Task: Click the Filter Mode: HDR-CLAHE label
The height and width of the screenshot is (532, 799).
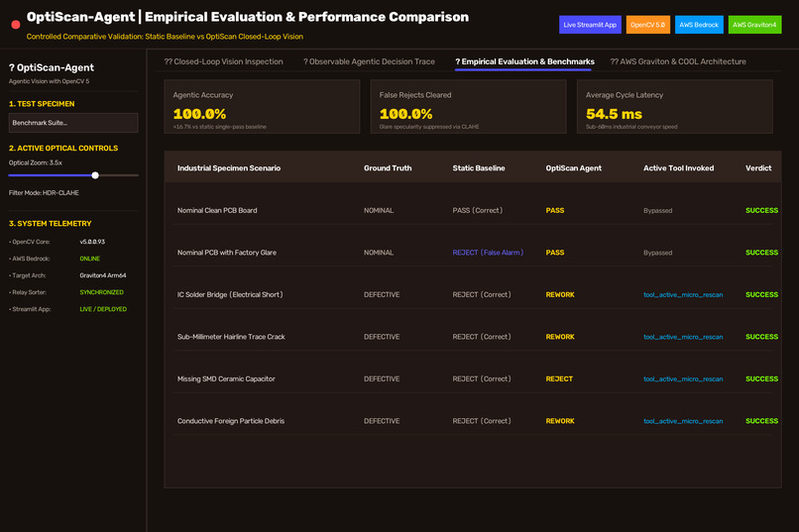Action: click(44, 193)
